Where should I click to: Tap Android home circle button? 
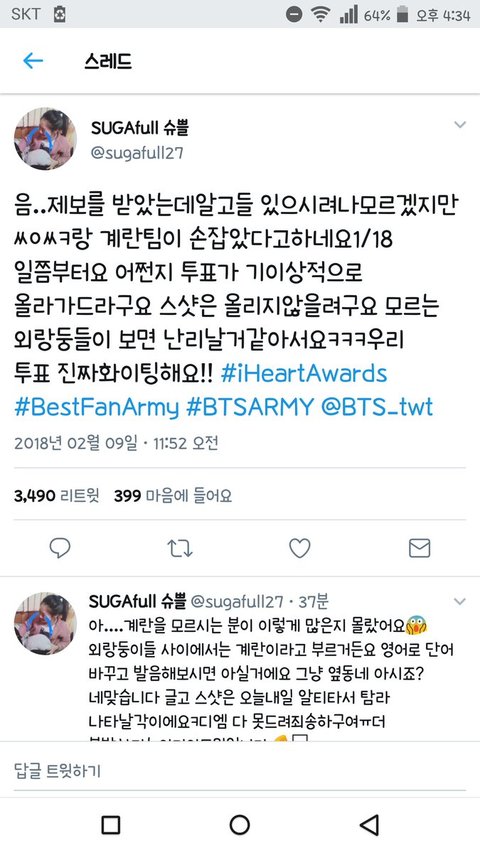[x=239, y=825]
